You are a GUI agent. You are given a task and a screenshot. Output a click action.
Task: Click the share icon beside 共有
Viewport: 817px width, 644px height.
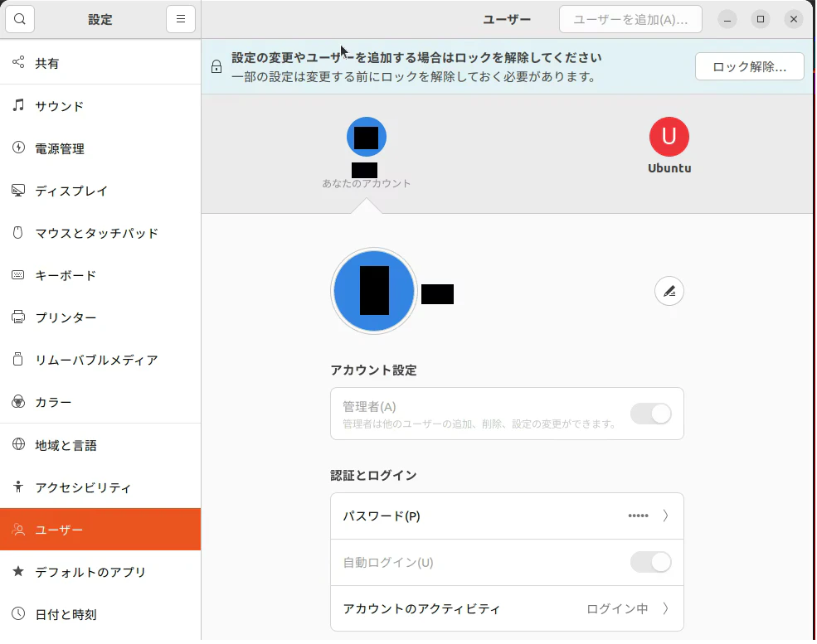18,62
